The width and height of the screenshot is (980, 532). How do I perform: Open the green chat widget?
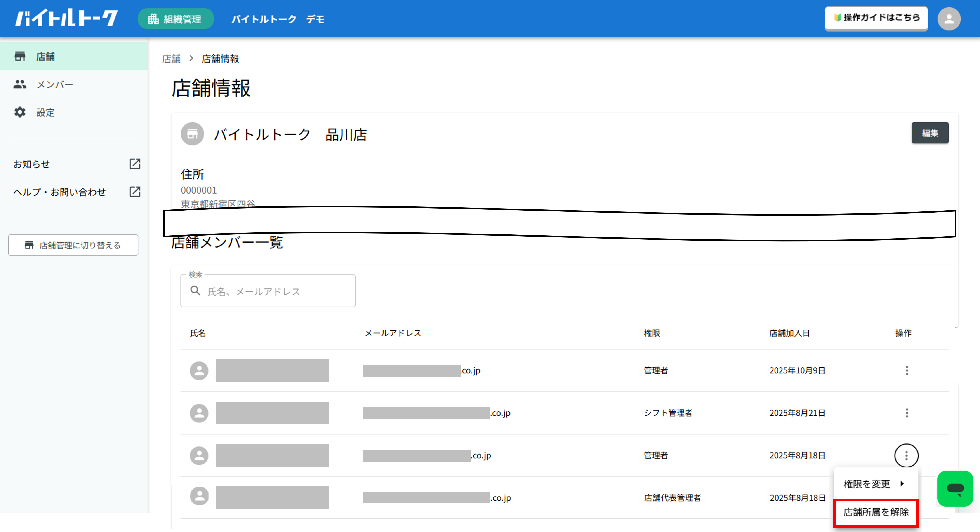955,488
